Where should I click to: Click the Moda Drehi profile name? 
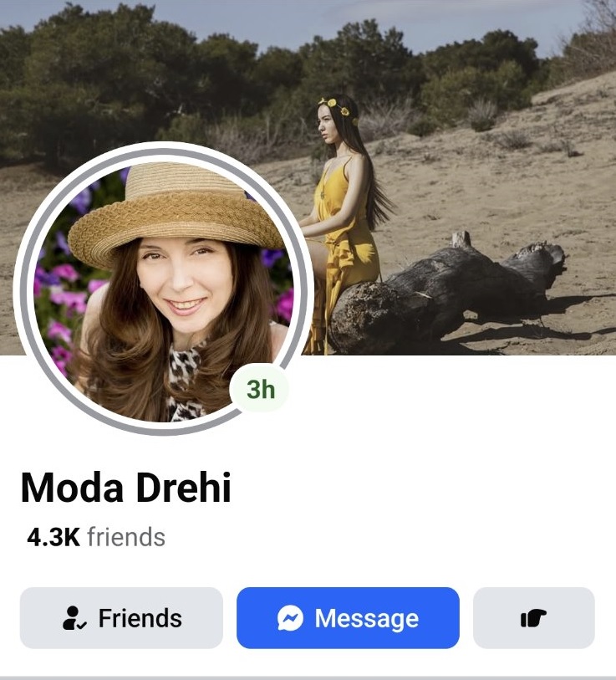125,488
